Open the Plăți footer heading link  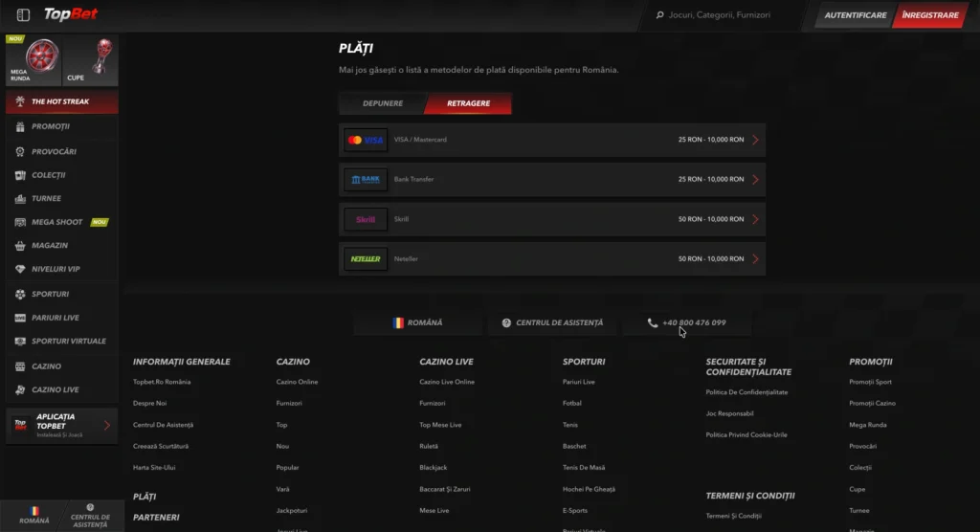pos(145,497)
